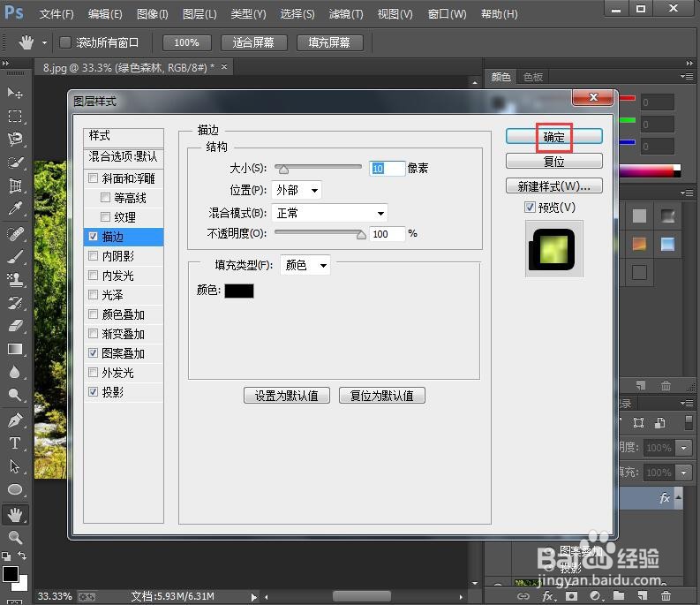Select the Gradient tool

[15, 349]
